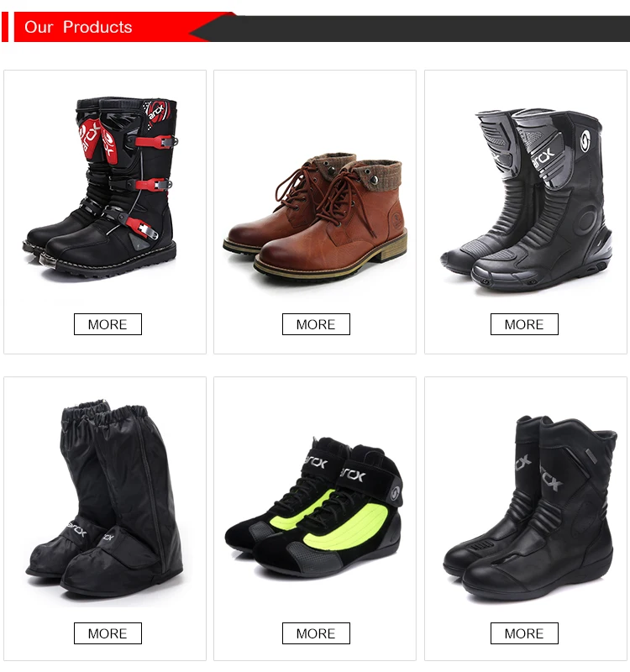This screenshot has width=630, height=672.
Task: Click MORE under the gray-black racing boots
Action: coord(524,324)
